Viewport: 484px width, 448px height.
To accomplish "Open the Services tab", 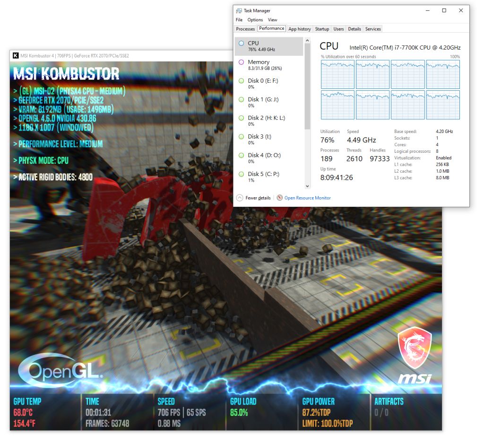I will [x=373, y=29].
